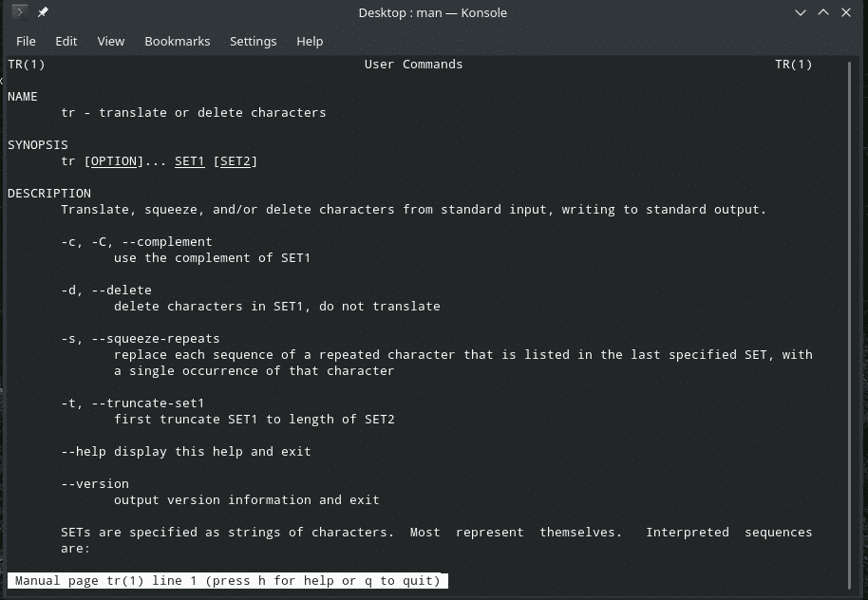
Task: Toggle the pin window icon
Action: click(x=43, y=12)
